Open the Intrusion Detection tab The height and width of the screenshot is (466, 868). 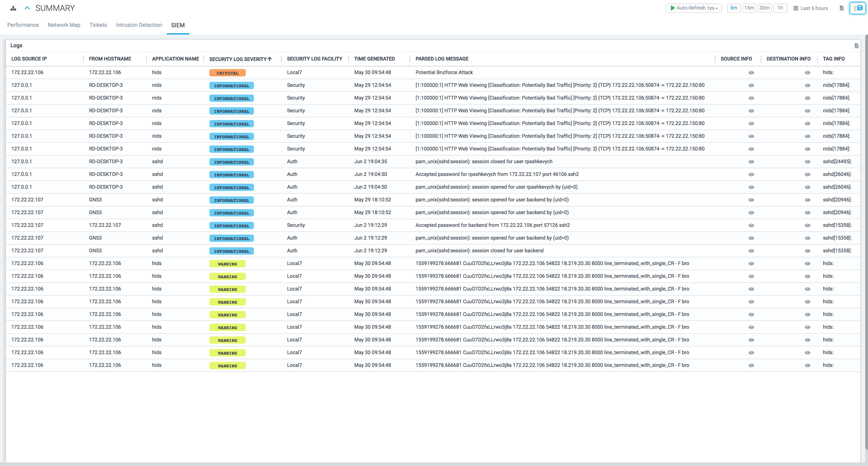coord(139,25)
